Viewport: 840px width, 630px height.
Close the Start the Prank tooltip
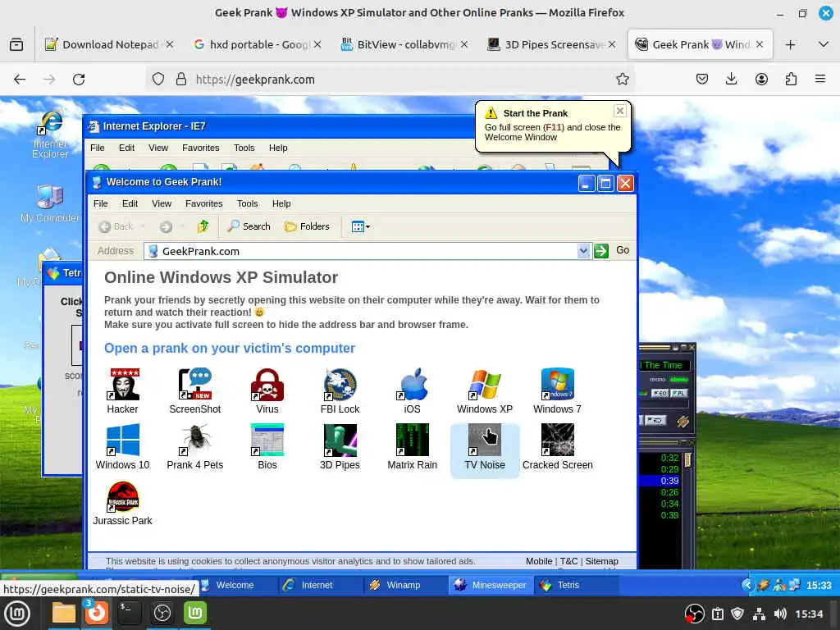click(620, 111)
